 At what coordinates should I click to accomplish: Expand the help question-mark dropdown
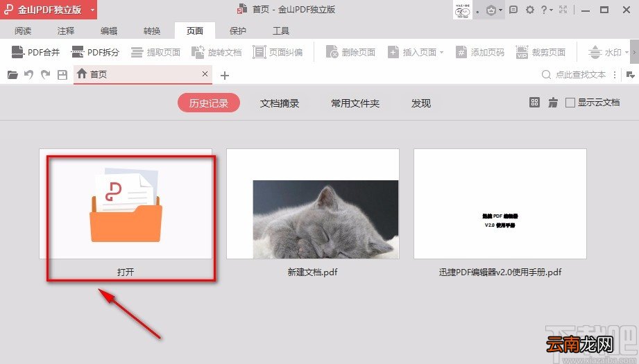pyautogui.click(x=547, y=10)
